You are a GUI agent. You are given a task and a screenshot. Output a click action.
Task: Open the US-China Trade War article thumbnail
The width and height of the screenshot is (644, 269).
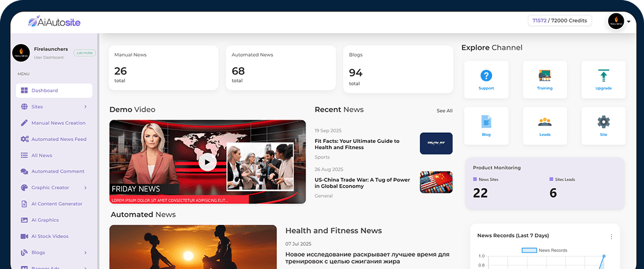(436, 182)
